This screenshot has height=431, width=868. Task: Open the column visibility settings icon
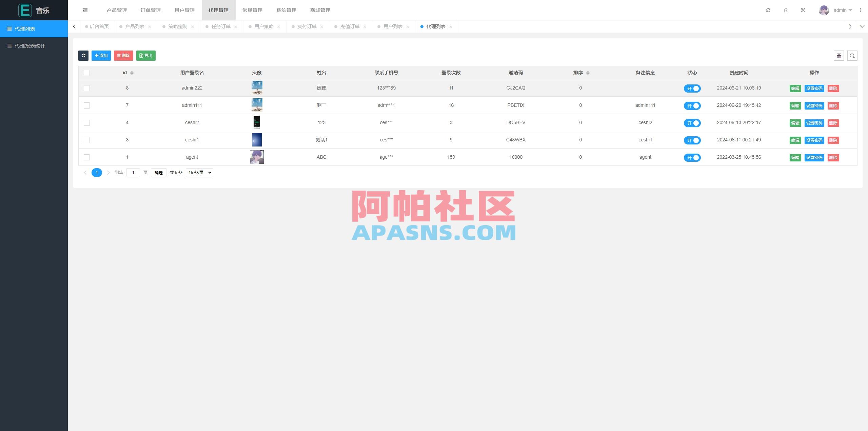[x=839, y=56]
